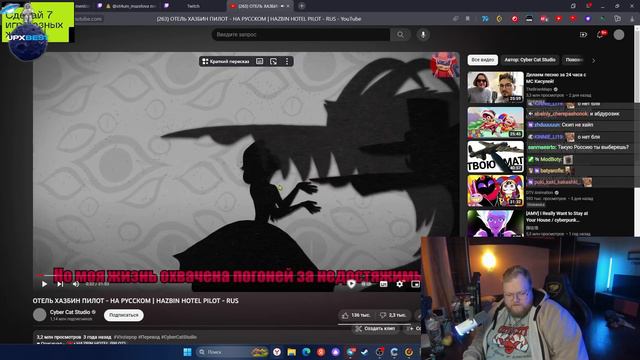
Task: Select the 'Все видео' filter chip
Action: tap(482, 60)
